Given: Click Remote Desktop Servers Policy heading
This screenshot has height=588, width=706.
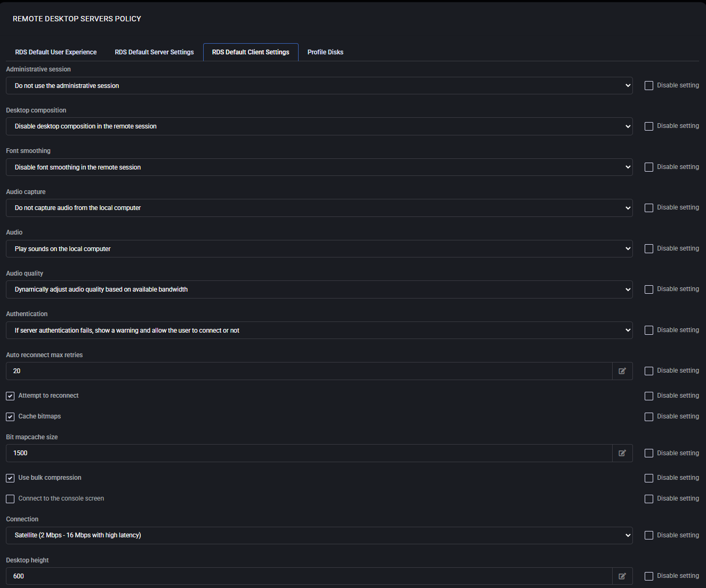Looking at the screenshot, I should coord(77,19).
